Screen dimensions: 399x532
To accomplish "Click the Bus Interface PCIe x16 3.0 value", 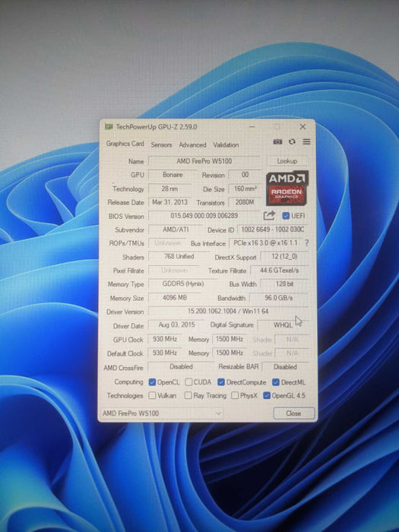I will 266,243.
